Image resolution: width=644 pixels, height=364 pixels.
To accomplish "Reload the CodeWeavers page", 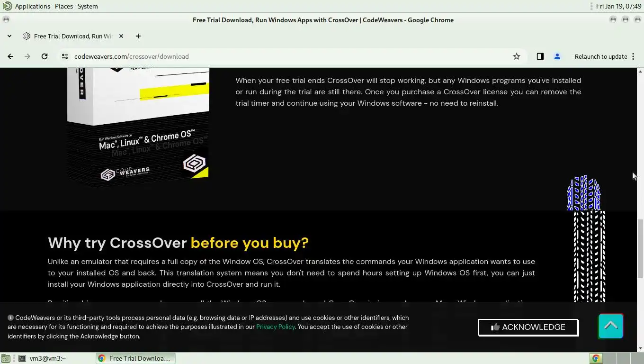I will (45, 56).
